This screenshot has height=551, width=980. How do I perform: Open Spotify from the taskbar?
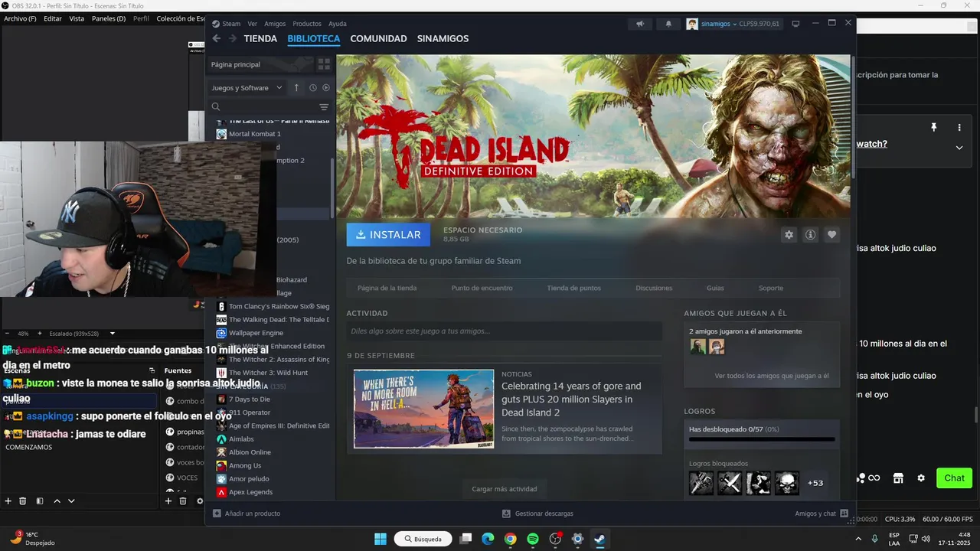(533, 539)
